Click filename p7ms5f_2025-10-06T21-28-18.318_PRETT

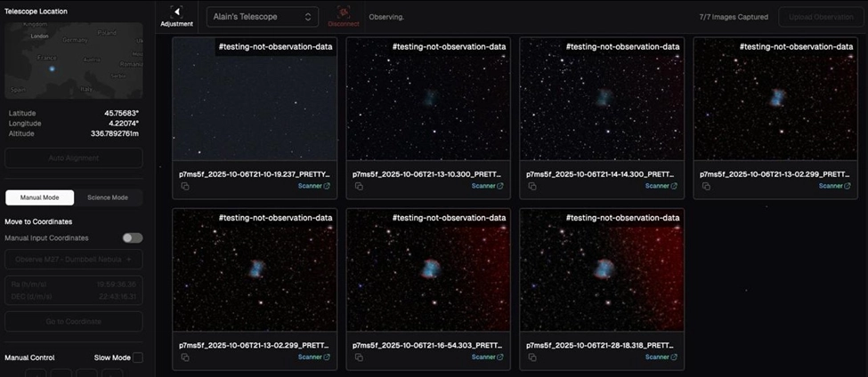coord(602,345)
